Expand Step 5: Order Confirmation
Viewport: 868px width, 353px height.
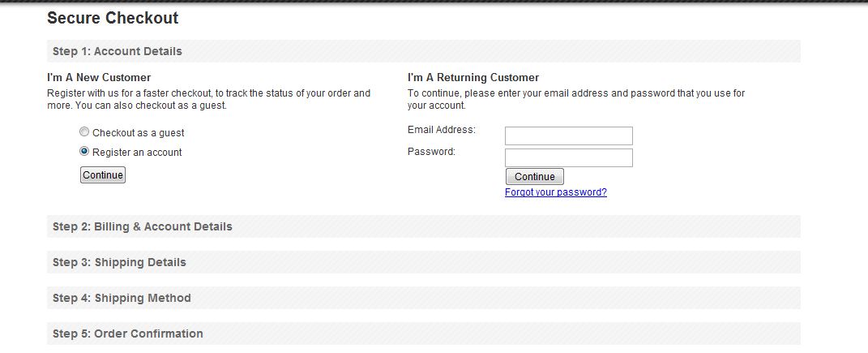pyautogui.click(x=128, y=334)
